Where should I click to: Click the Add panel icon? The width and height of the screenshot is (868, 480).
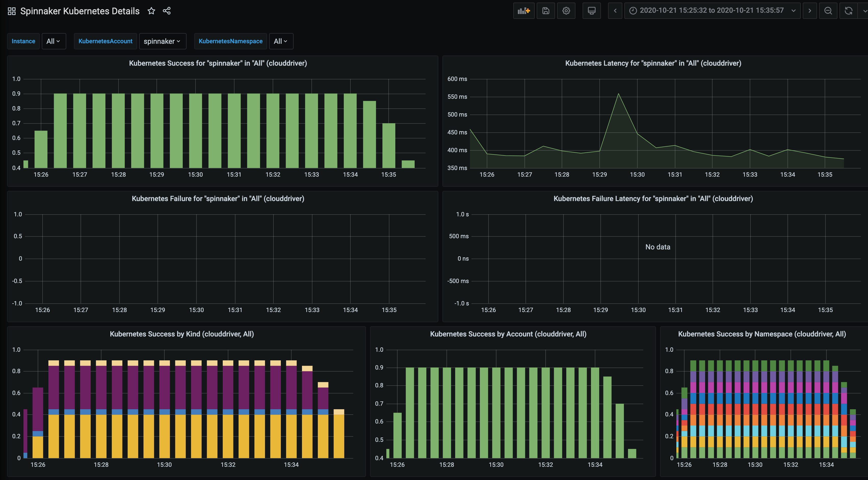[x=524, y=10]
